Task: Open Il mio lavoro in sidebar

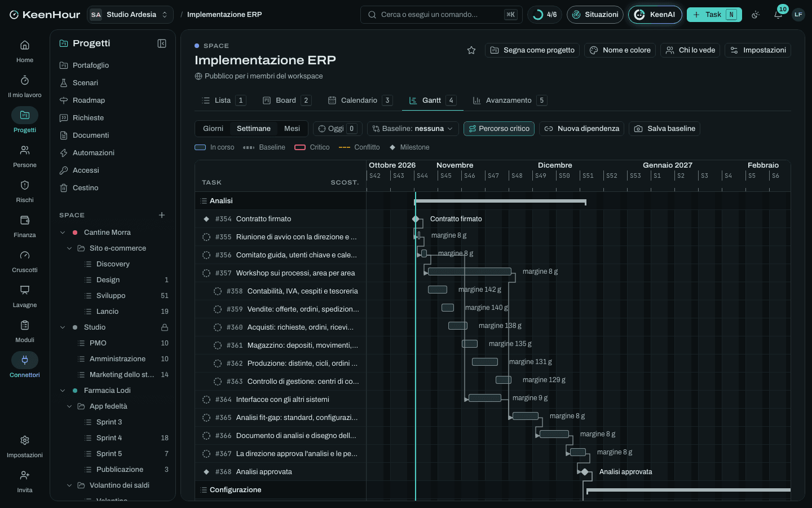Action: click(x=25, y=80)
